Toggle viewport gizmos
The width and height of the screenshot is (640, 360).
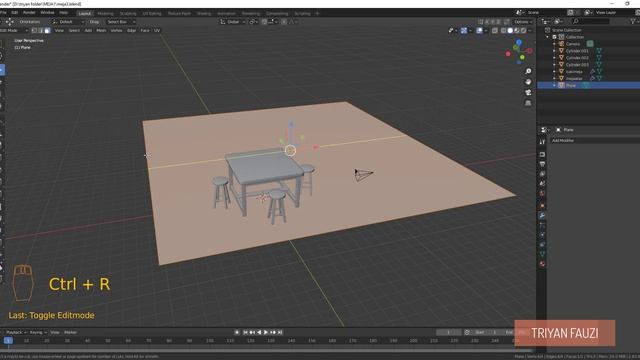tap(464, 31)
